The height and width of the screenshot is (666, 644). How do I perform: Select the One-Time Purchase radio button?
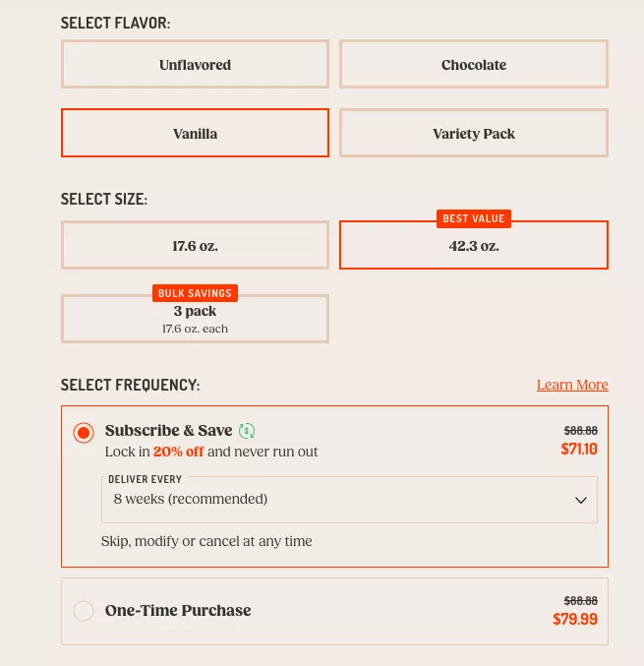[x=84, y=611]
